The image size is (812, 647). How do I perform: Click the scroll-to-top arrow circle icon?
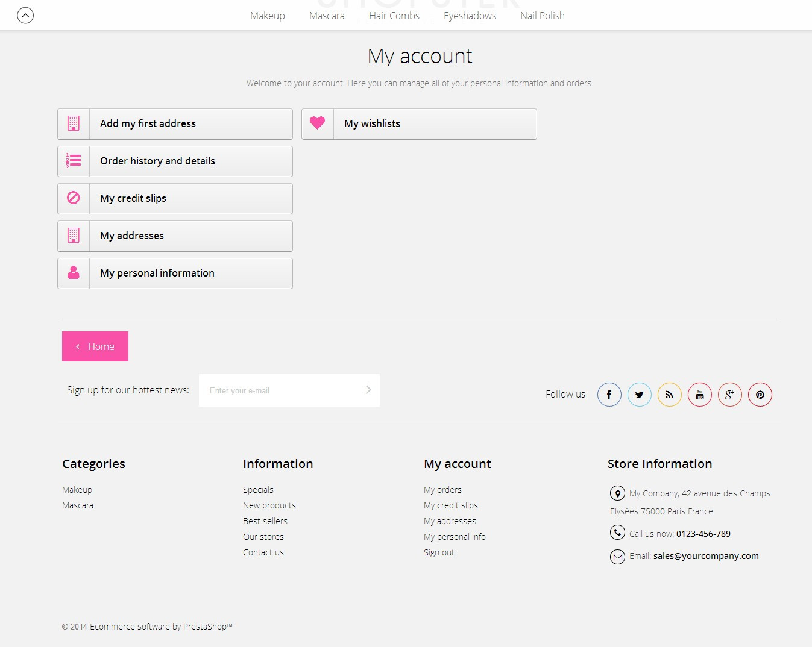(25, 15)
